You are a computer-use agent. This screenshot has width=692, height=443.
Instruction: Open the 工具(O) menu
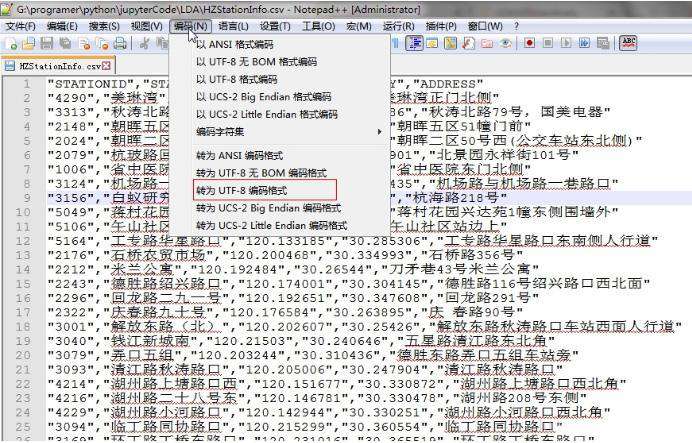coord(318,26)
